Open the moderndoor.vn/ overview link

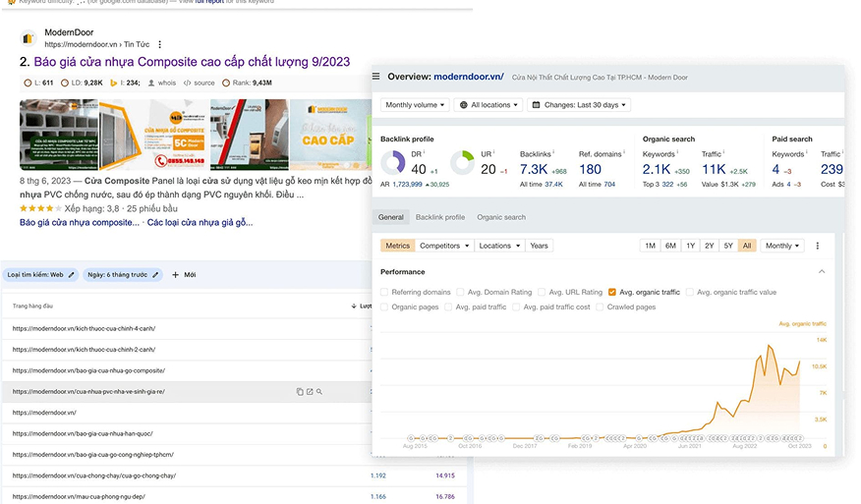[x=469, y=77]
